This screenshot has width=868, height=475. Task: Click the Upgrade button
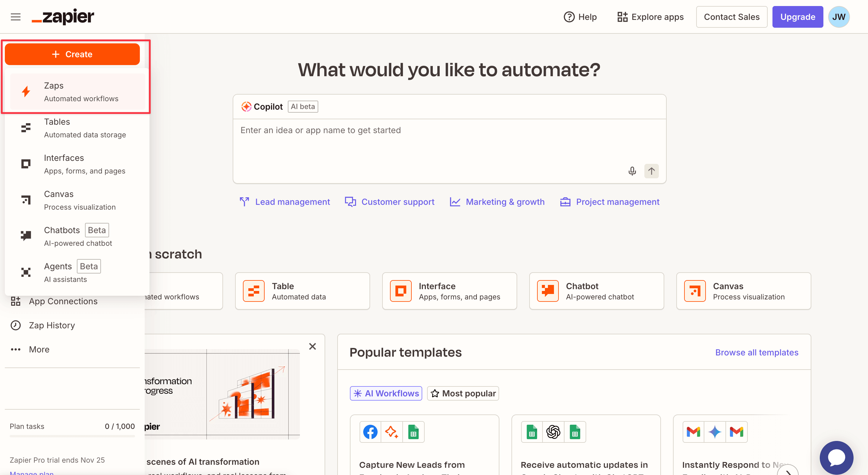(x=797, y=17)
